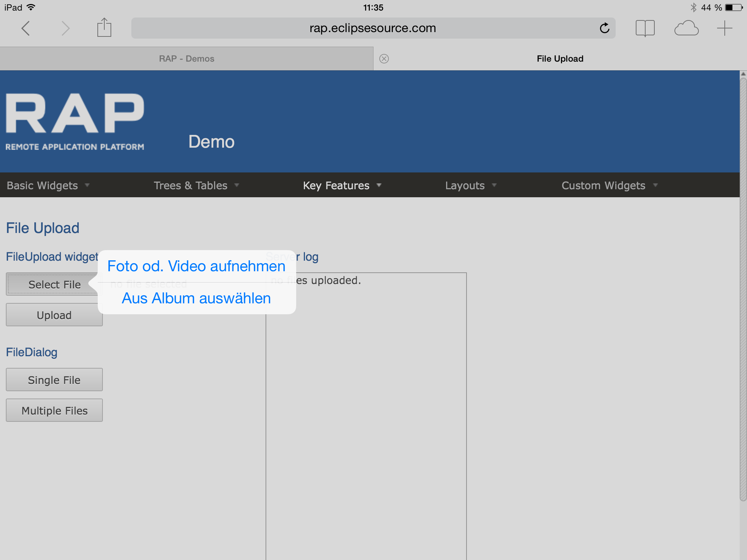Viewport: 747px width, 560px height.
Task: Expand Custom Widgets dropdown arrow
Action: 655,185
